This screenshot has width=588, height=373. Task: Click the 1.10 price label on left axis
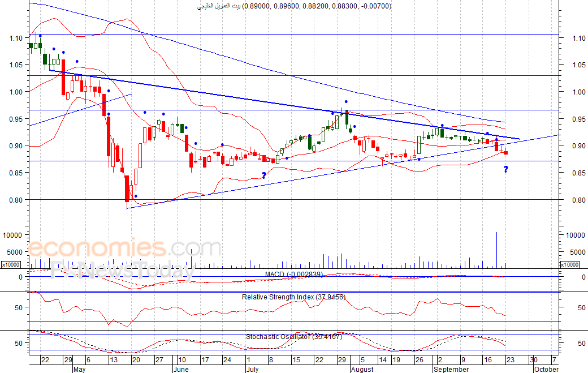[x=16, y=38]
